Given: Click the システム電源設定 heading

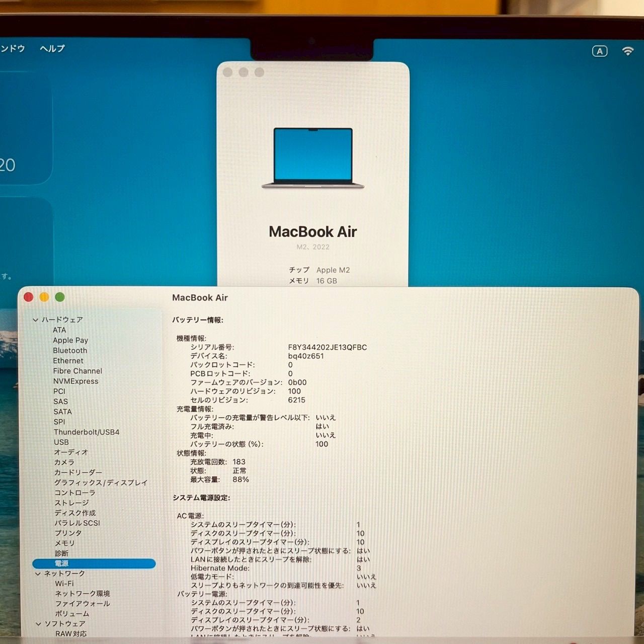Looking at the screenshot, I should coord(201,498).
